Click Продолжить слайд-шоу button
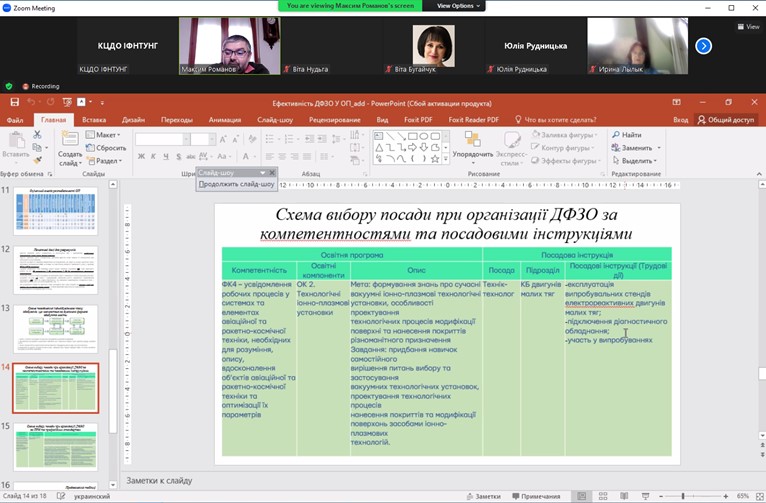This screenshot has height=503, width=766. pos(236,184)
